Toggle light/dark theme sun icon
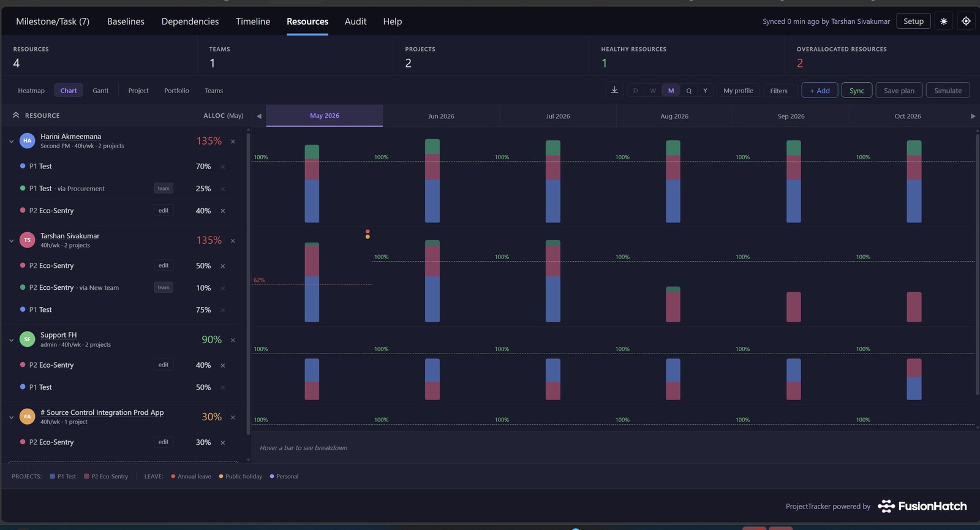Viewport: 980px width, 530px height. pyautogui.click(x=944, y=21)
